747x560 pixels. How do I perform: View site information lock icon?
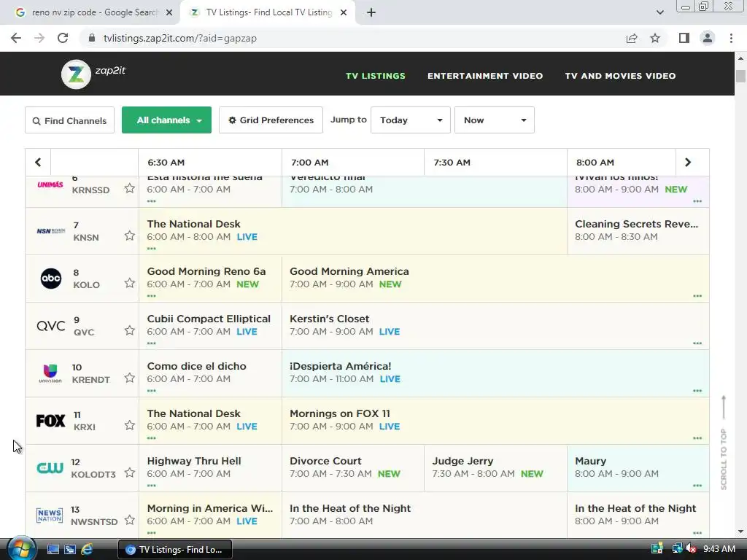[x=92, y=38]
